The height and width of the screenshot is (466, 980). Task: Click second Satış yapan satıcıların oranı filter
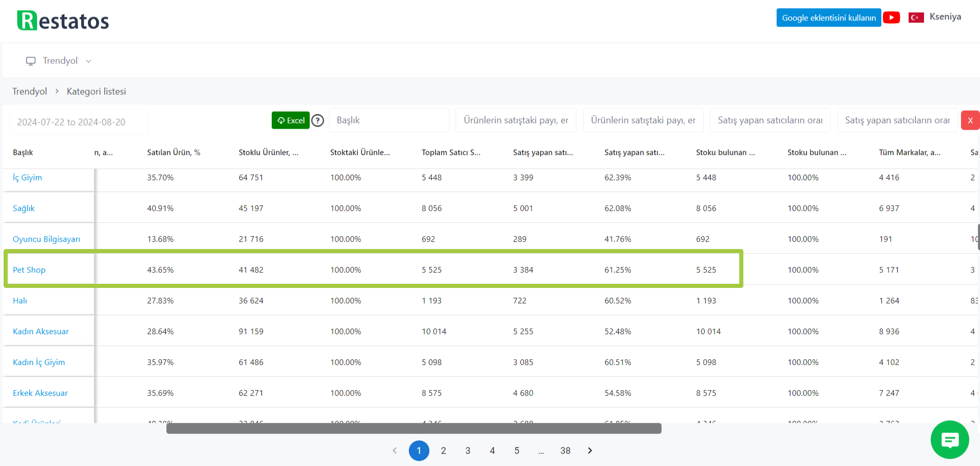[x=897, y=120]
